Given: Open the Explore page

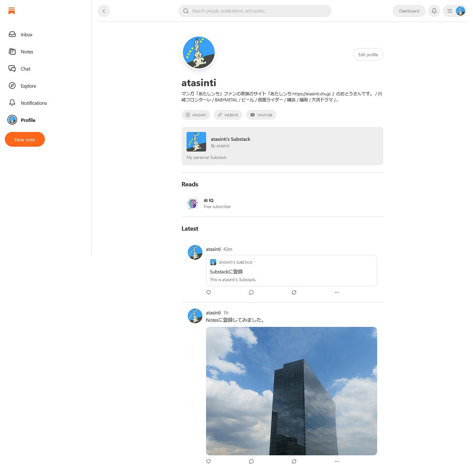Looking at the screenshot, I should click(22, 86).
